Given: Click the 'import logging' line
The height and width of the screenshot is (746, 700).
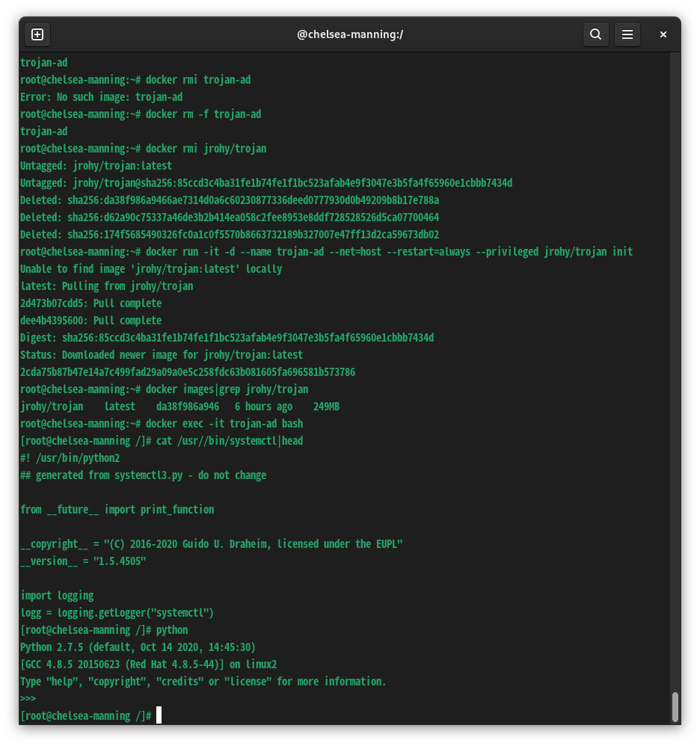Looking at the screenshot, I should 56,595.
